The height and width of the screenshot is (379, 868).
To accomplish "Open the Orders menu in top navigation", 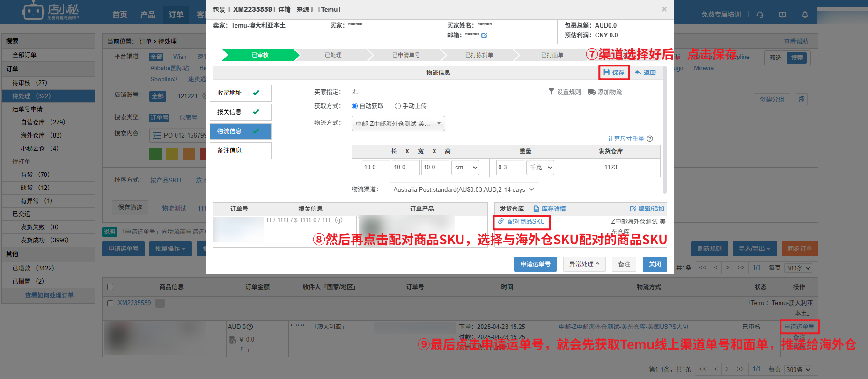I will pyautogui.click(x=176, y=15).
